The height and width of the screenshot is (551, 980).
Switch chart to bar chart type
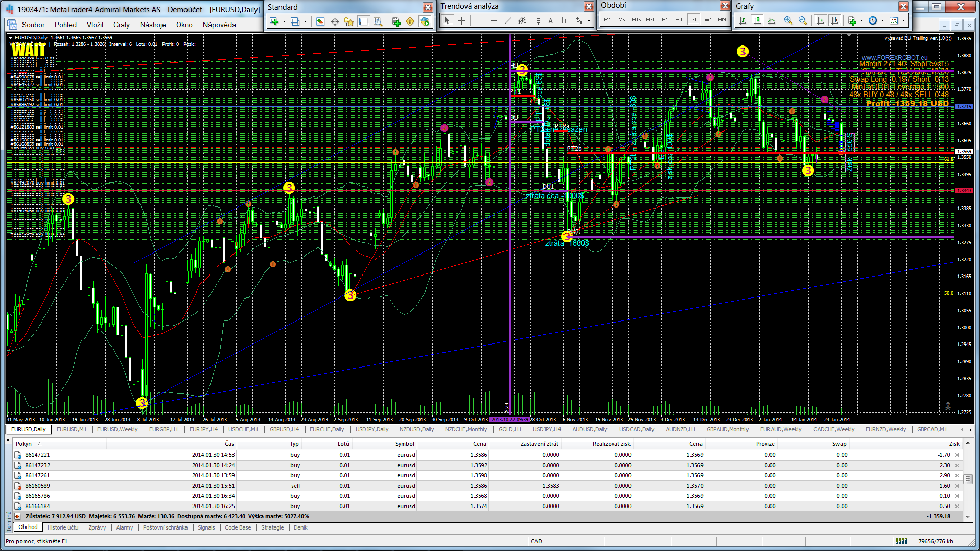[x=743, y=20]
